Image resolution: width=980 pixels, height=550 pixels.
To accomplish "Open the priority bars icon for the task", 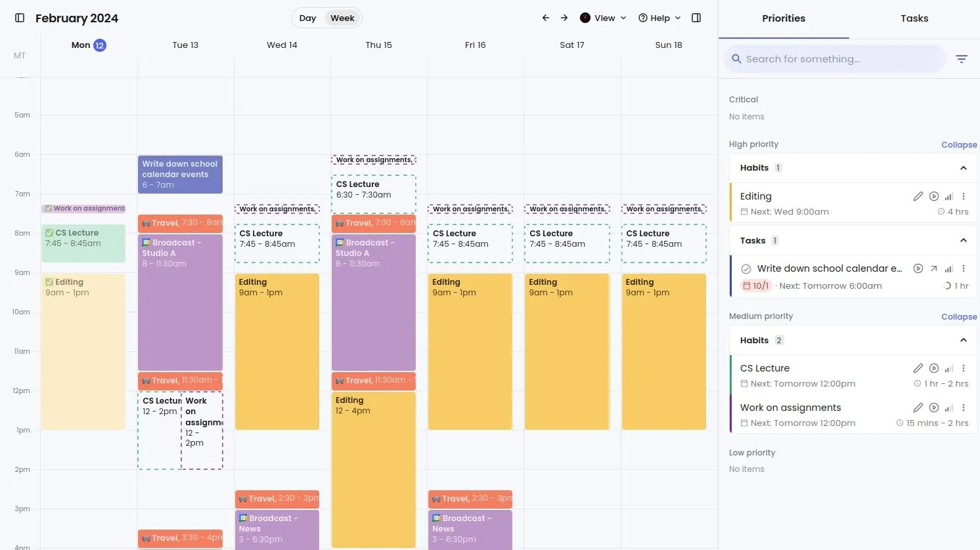I will point(948,268).
